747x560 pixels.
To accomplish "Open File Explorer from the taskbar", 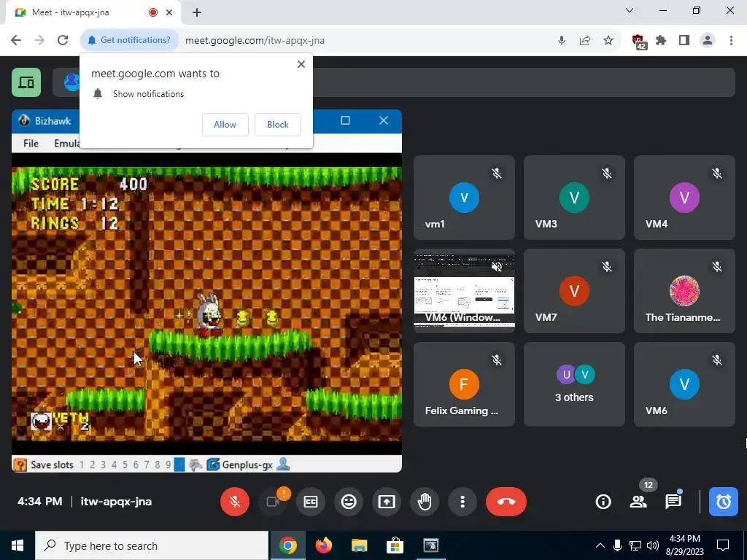I will coord(359,545).
